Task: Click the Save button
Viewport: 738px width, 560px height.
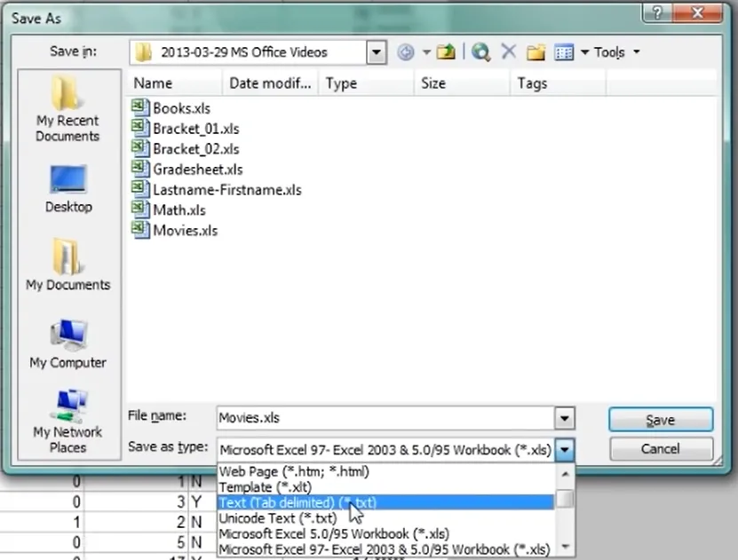Action: 660,419
